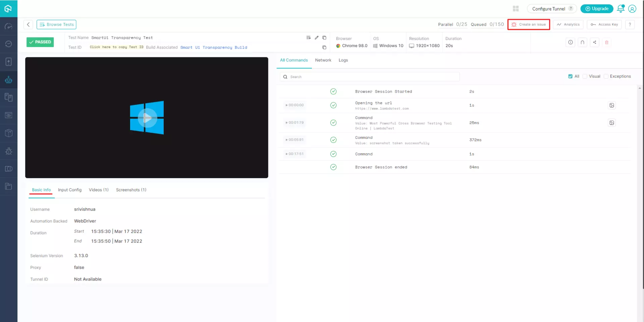Image resolution: width=644 pixels, height=322 pixels.
Task: Share the test using the share icon
Action: 595,42
